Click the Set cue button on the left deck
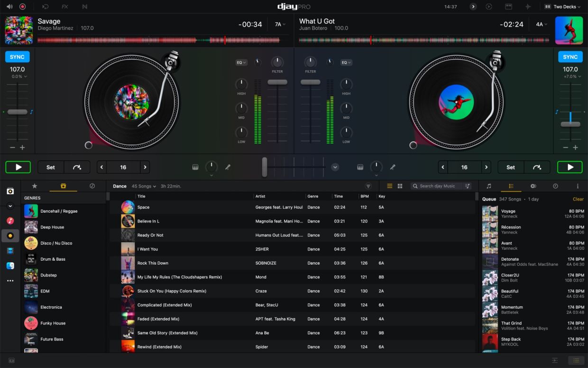 click(51, 167)
